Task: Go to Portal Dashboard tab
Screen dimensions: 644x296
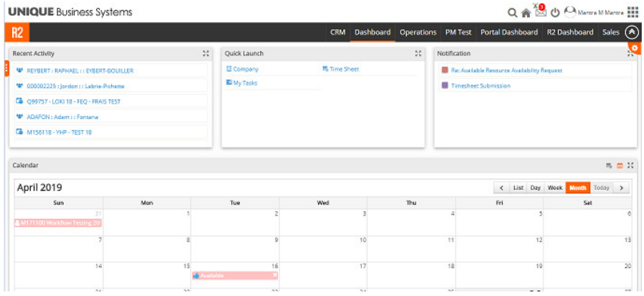Action: tap(509, 32)
